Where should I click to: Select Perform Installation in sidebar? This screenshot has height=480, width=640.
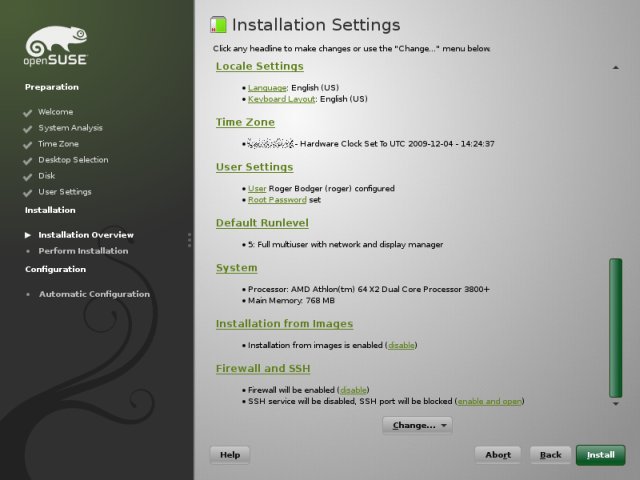pos(83,251)
